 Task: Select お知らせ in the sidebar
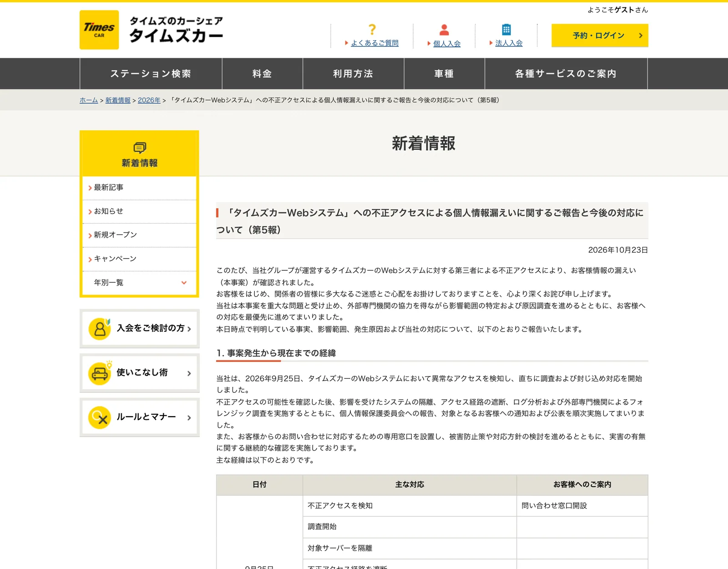[139, 211]
